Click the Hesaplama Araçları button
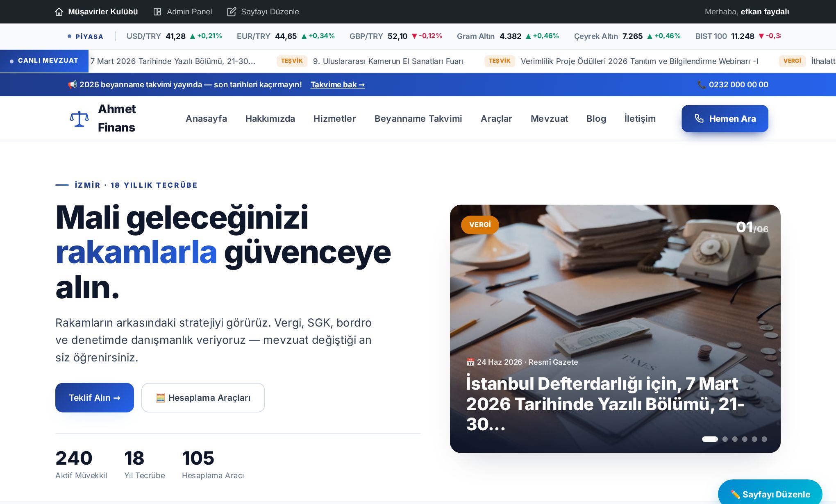 coord(203,397)
